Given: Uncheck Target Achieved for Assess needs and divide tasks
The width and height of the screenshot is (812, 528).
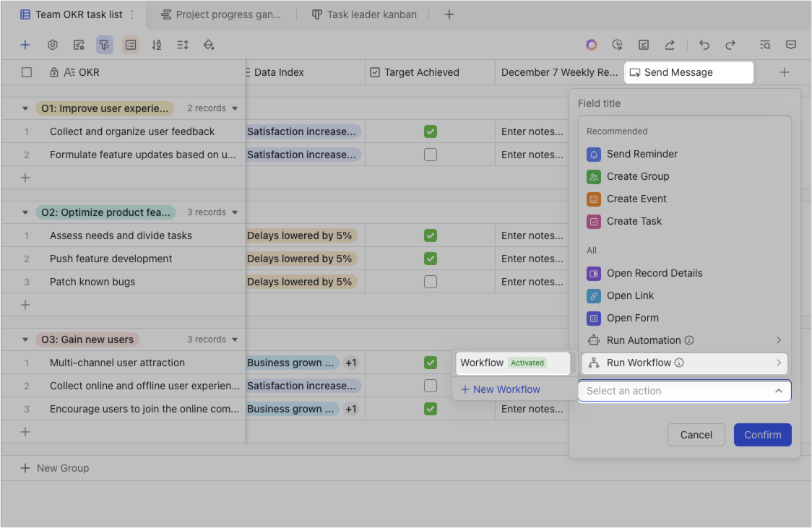Looking at the screenshot, I should [431, 235].
